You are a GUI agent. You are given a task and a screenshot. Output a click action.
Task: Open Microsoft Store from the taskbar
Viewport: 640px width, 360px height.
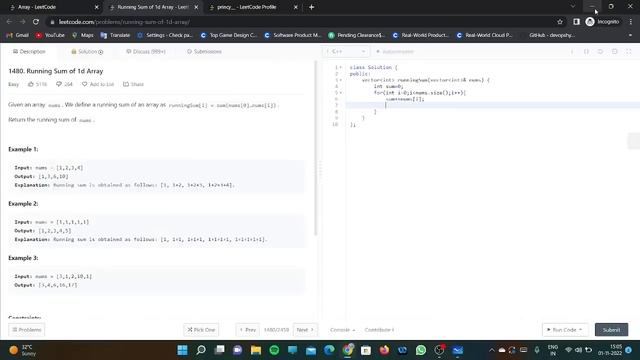[x=366, y=350]
